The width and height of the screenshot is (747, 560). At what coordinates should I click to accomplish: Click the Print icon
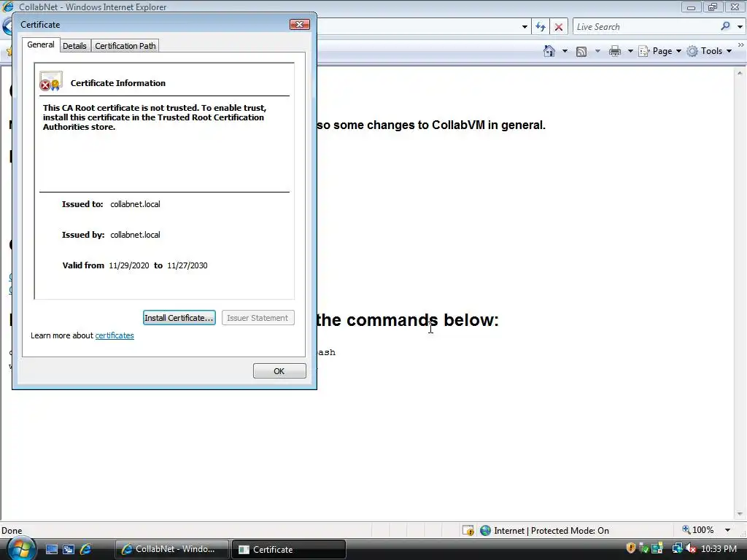615,51
